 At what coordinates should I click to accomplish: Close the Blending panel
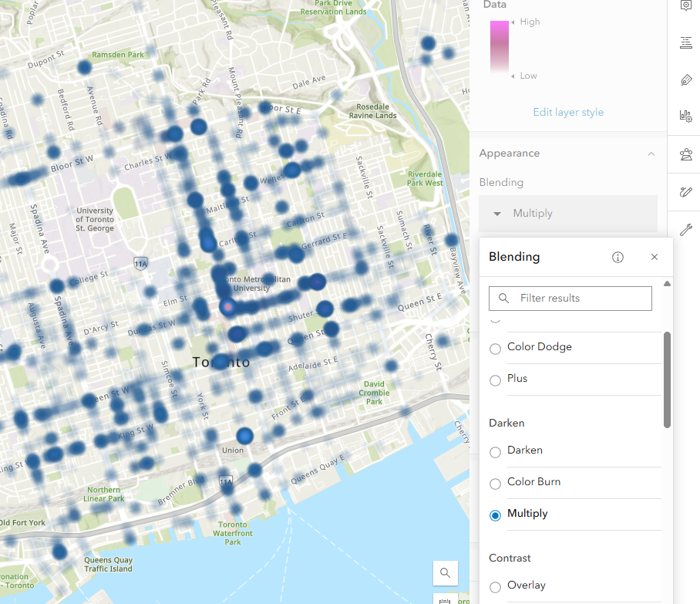(654, 257)
